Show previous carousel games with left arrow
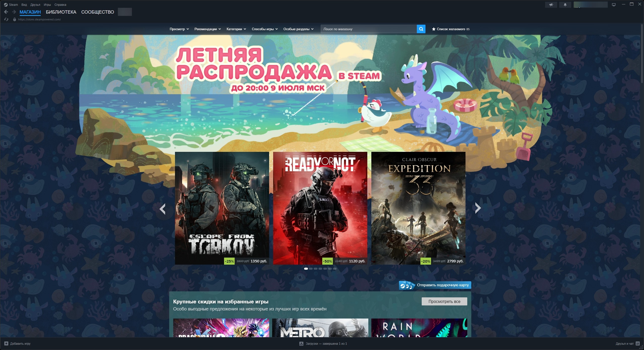644x350 pixels. [163, 208]
